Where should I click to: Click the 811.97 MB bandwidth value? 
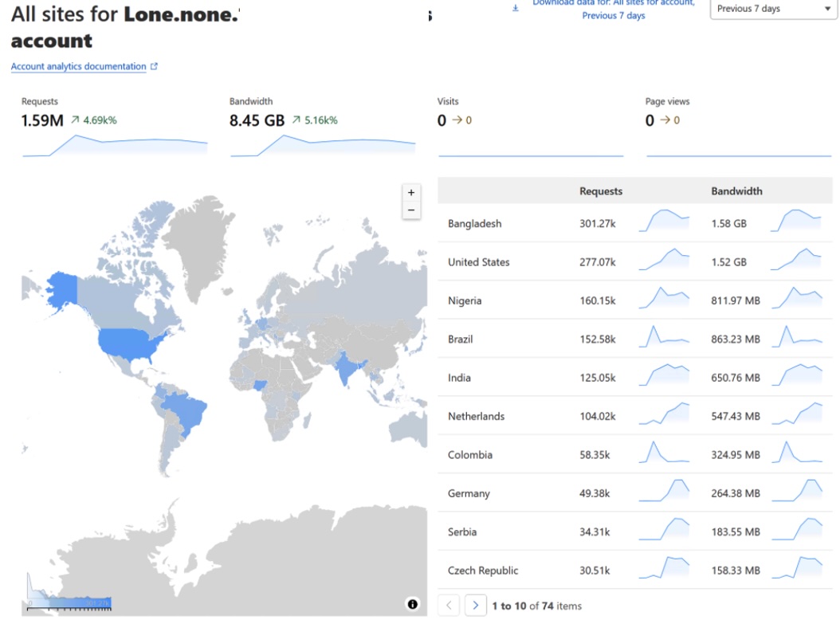pos(736,300)
